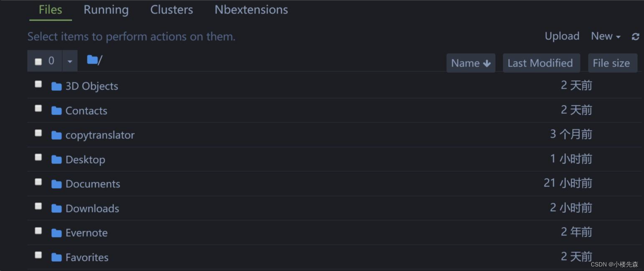644x271 pixels.
Task: Open the Documents folder link
Action: pyautogui.click(x=93, y=184)
